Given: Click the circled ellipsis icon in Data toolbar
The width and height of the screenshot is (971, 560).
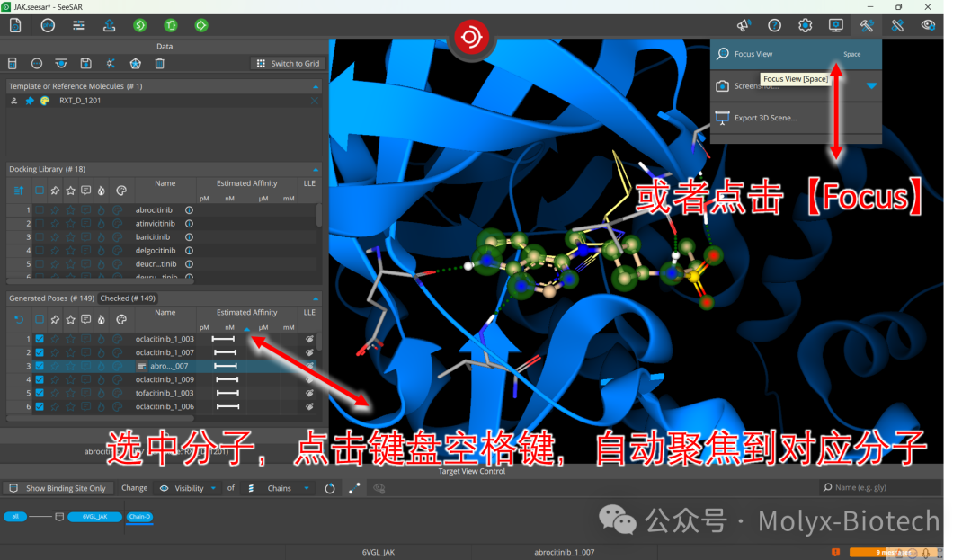Looking at the screenshot, I should click(x=37, y=63).
